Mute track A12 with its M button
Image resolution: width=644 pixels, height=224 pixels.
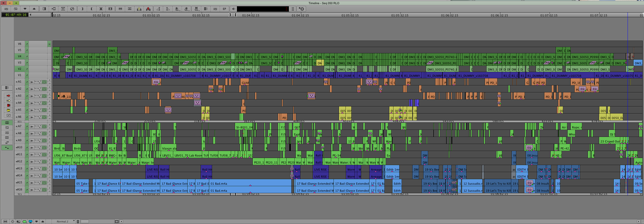[50, 163]
